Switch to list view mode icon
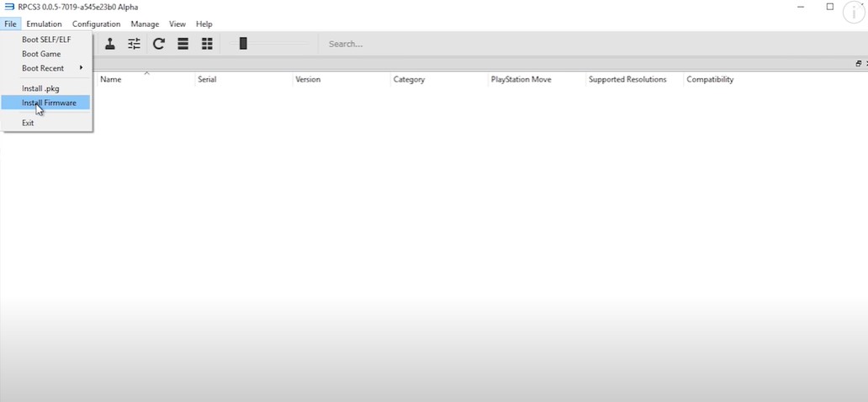 tap(183, 44)
